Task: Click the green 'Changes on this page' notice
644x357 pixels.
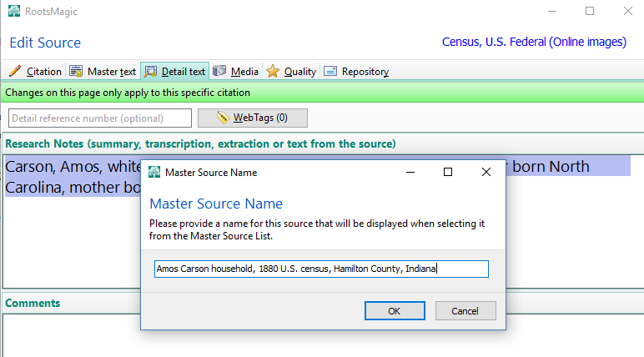Action: click(322, 93)
